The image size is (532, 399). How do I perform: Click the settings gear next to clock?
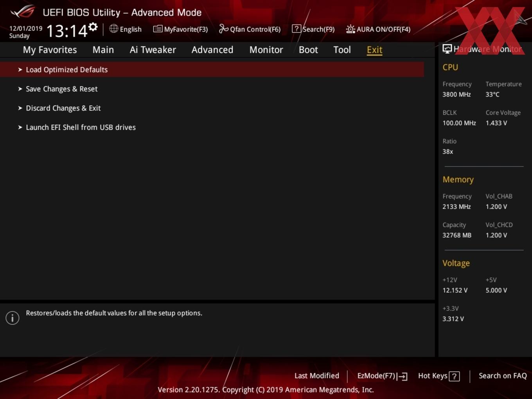coord(93,27)
